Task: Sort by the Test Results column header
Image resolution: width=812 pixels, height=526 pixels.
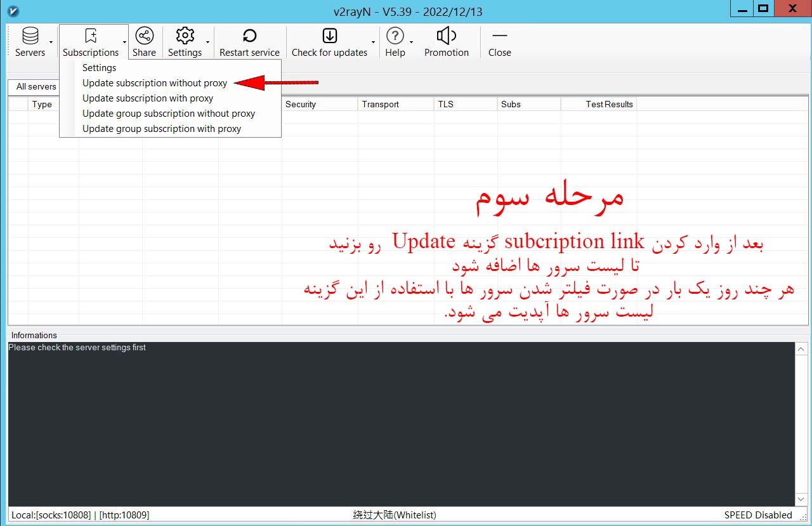Action: pyautogui.click(x=599, y=105)
